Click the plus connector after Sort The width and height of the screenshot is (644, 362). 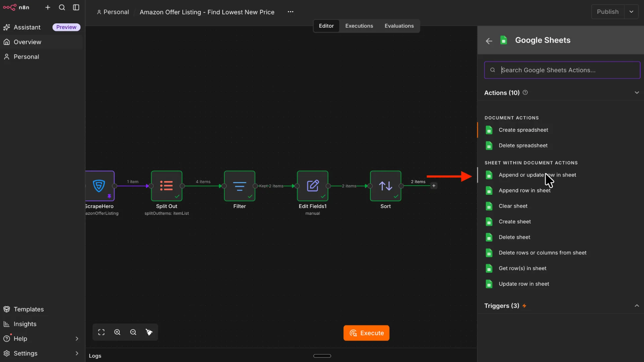[434, 186]
